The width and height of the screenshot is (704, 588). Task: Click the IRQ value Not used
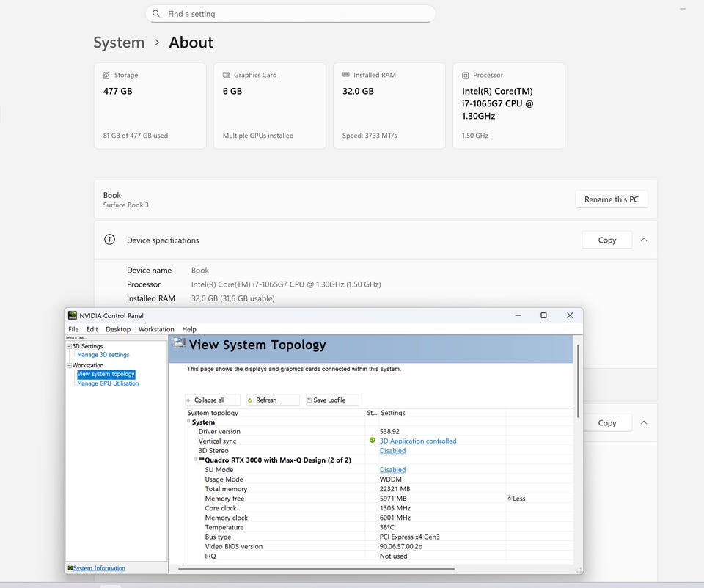393,556
